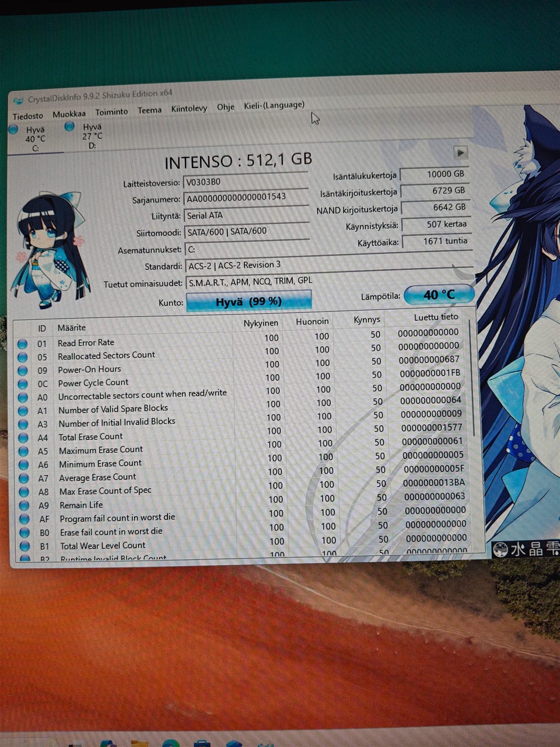Viewport: 560px width, 747px height.
Task: Open the Muokkaa menu
Action: point(69,114)
